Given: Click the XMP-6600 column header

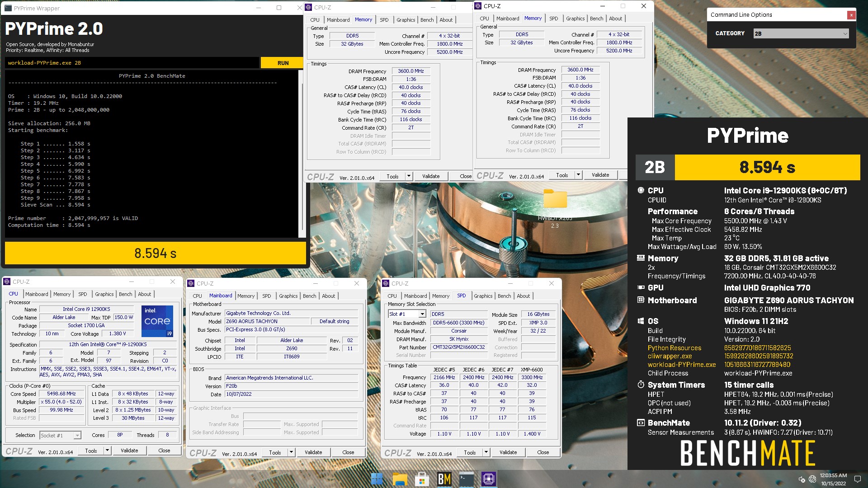Looking at the screenshot, I should point(532,369).
